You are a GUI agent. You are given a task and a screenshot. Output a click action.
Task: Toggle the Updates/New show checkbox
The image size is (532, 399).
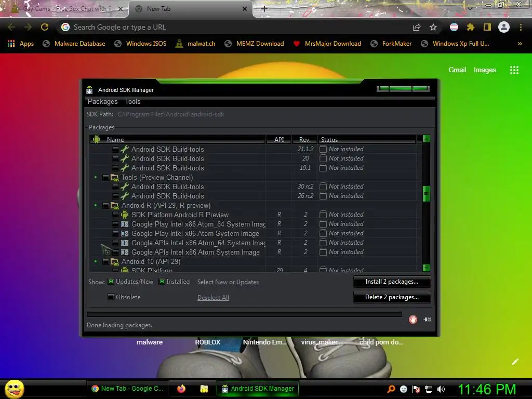point(111,281)
